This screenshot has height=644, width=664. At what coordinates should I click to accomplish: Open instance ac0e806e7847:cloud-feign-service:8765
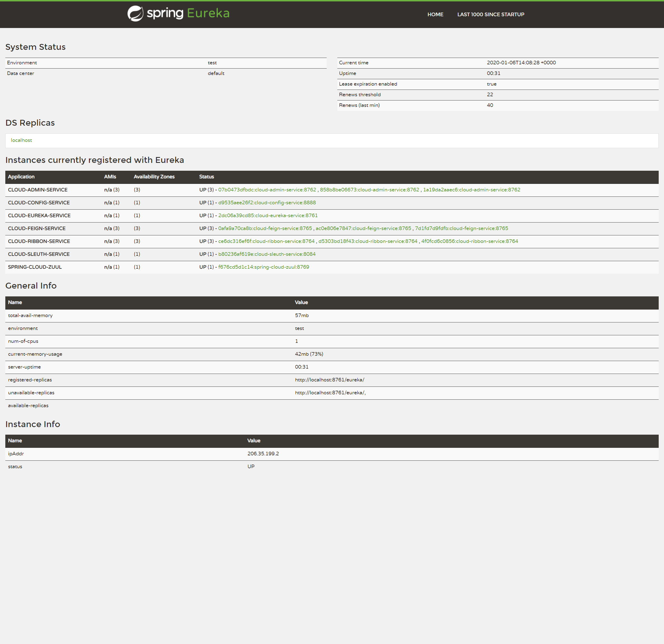pyautogui.click(x=364, y=228)
